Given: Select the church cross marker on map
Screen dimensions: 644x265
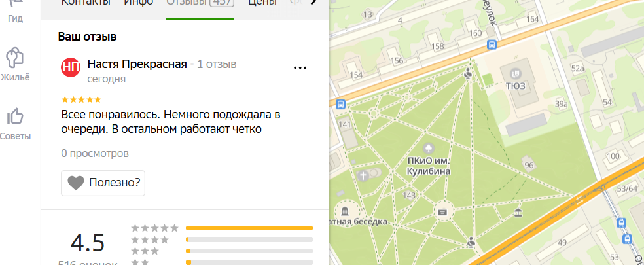Looking at the screenshot, I should 363,176.
